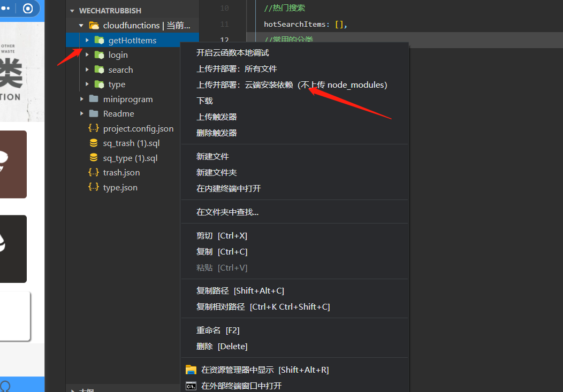Click the trash.json file icon
This screenshot has width=563, height=392.
point(94,173)
